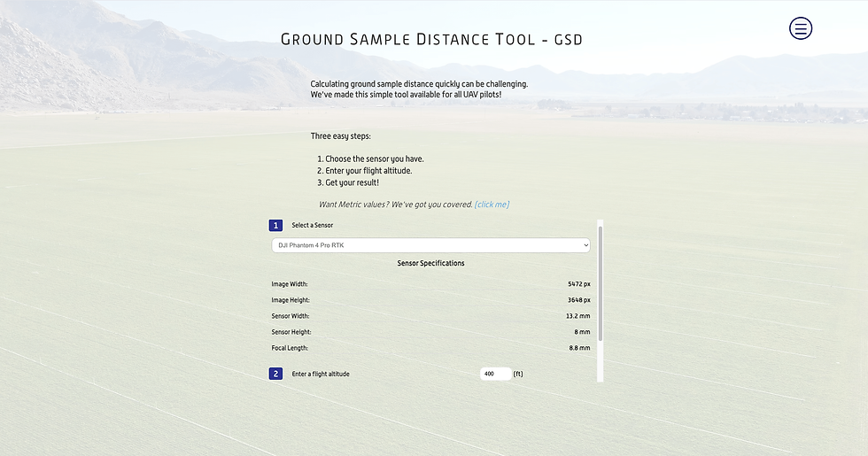Click the "Image Width:" label
The image size is (868, 456).
coord(290,284)
